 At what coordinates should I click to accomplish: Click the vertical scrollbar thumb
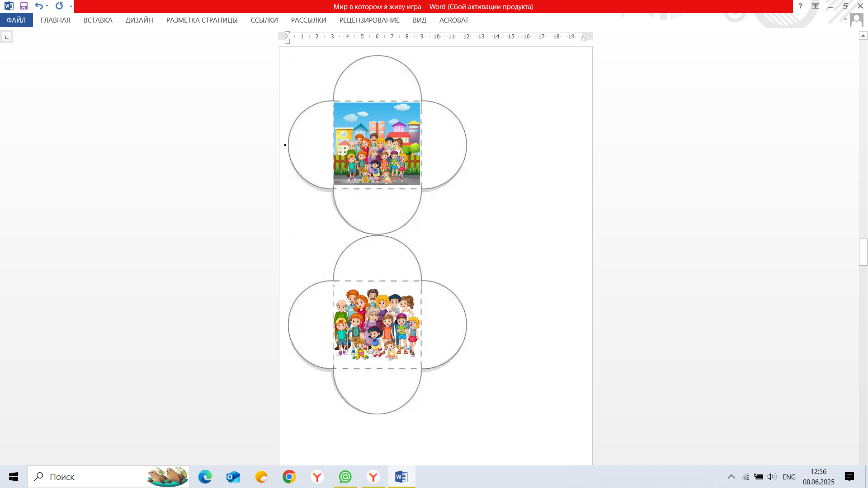(863, 252)
